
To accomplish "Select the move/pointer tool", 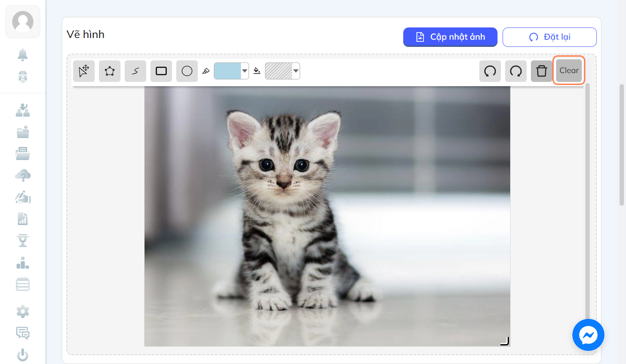I will (x=84, y=71).
